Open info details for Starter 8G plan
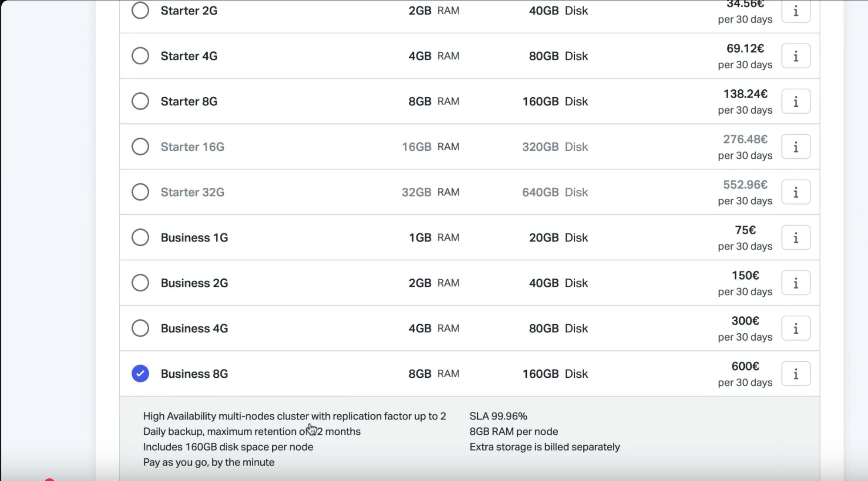 coord(796,101)
